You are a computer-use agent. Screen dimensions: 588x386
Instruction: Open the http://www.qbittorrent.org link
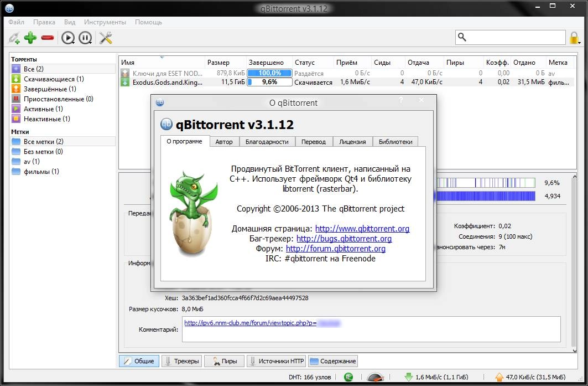pyautogui.click(x=362, y=229)
